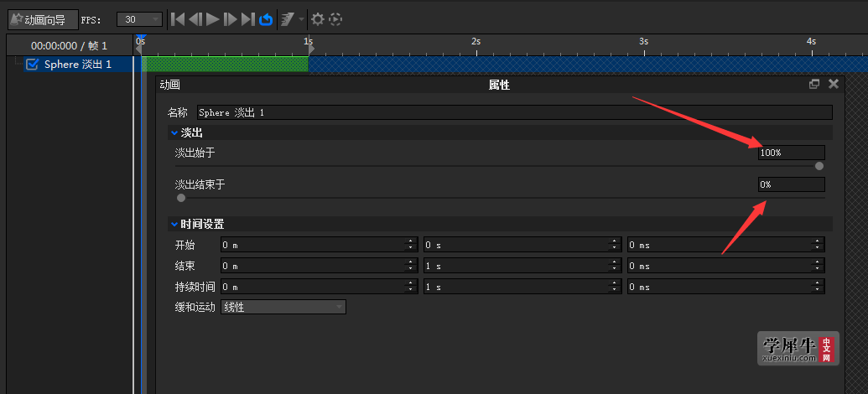868x394 pixels.
Task: Click the 结束 minutes field (0 m)
Action: tap(320, 267)
